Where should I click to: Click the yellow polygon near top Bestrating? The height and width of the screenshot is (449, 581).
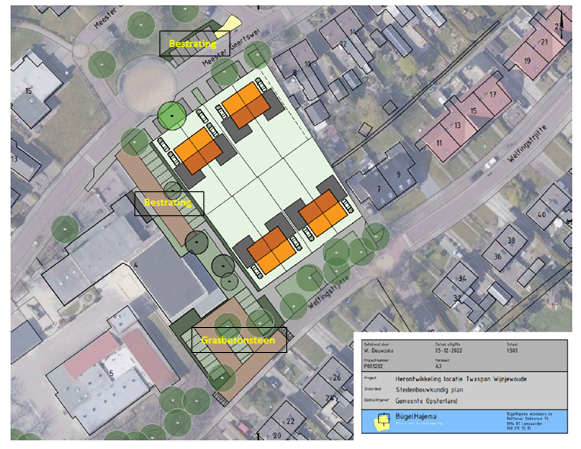pyautogui.click(x=228, y=26)
